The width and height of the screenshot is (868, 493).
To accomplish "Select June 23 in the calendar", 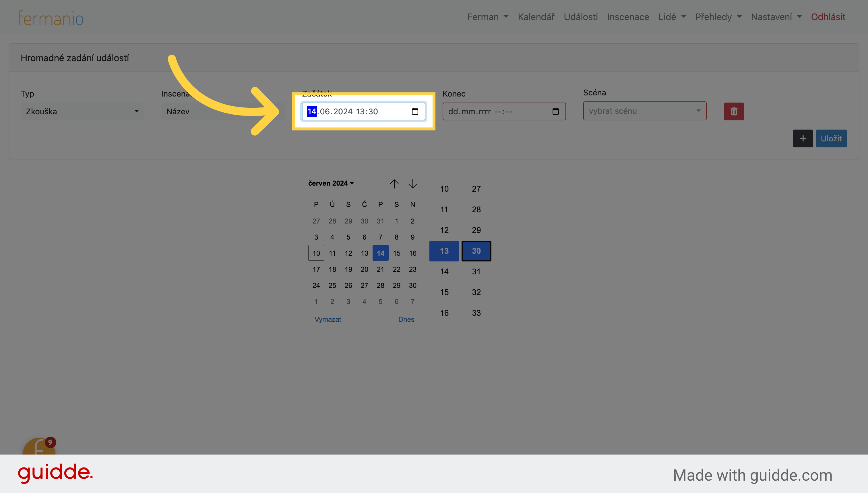I will point(412,269).
